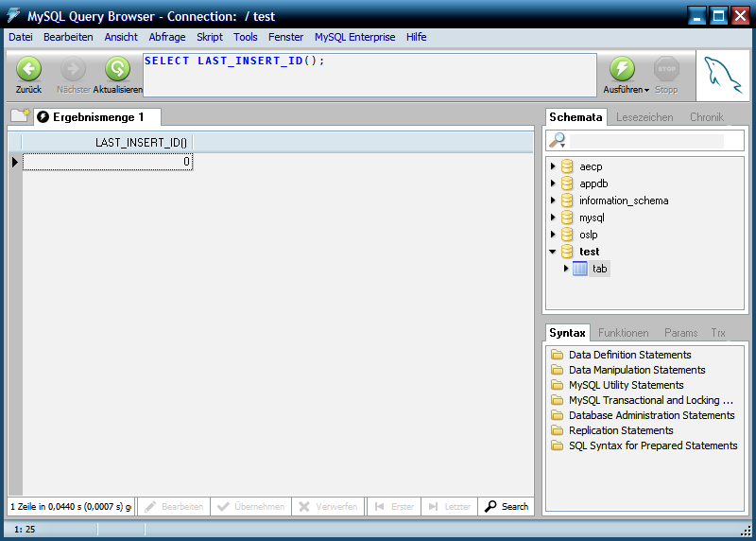Select the result cell containing 0

(x=108, y=162)
